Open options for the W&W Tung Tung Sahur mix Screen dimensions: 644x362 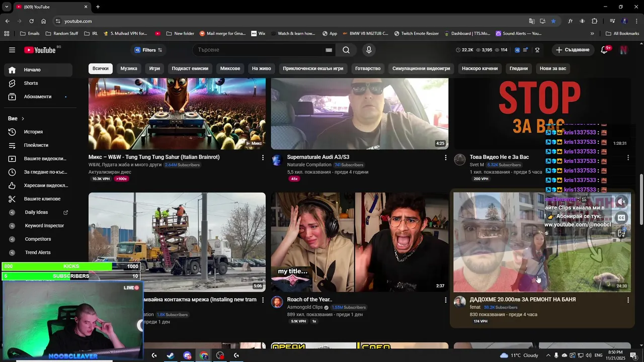(263, 157)
